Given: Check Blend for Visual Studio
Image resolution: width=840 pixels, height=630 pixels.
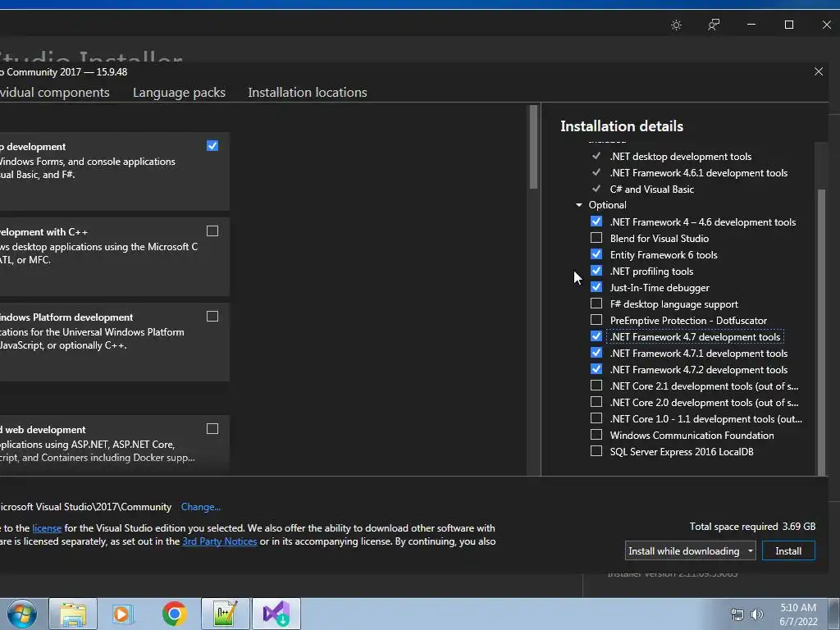Looking at the screenshot, I should [x=596, y=237].
